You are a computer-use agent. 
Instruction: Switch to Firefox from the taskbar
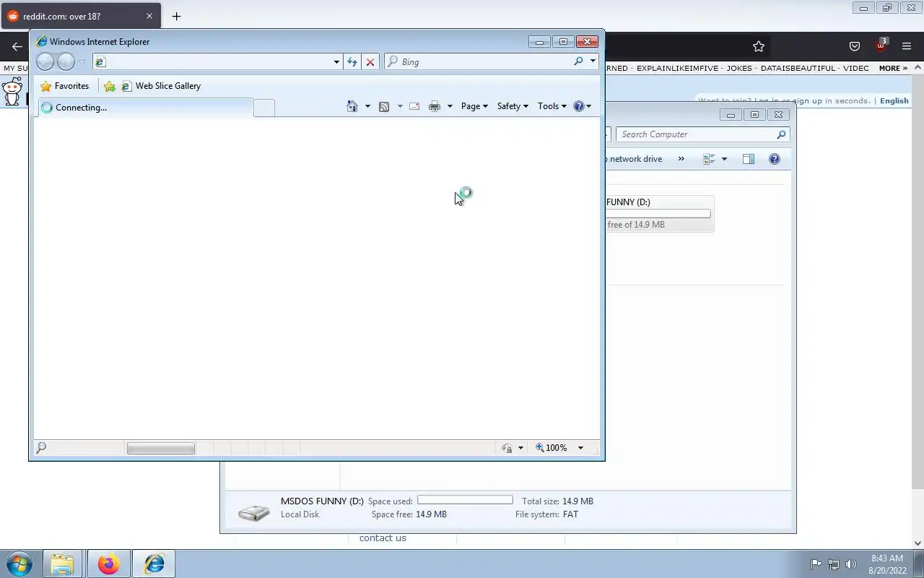coord(108,564)
